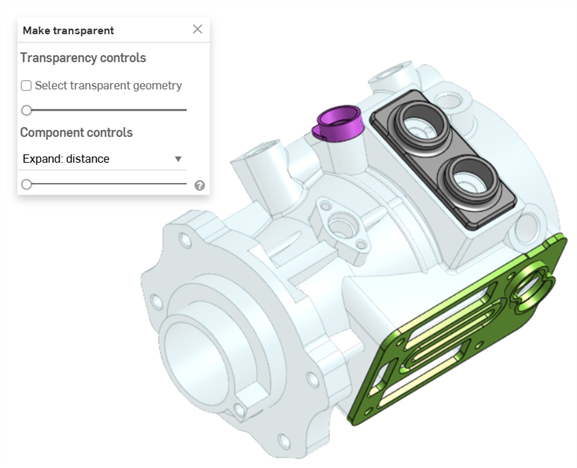This screenshot has height=468, width=577.
Task: Select the dark gray dual-port block
Action: [x=443, y=160]
